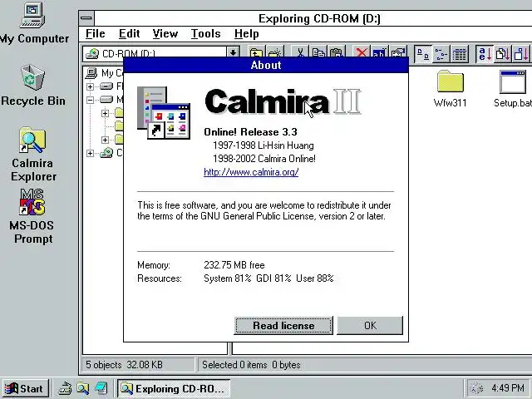This screenshot has height=399, width=532.
Task: Click the About dialog title bar
Action: click(266, 65)
